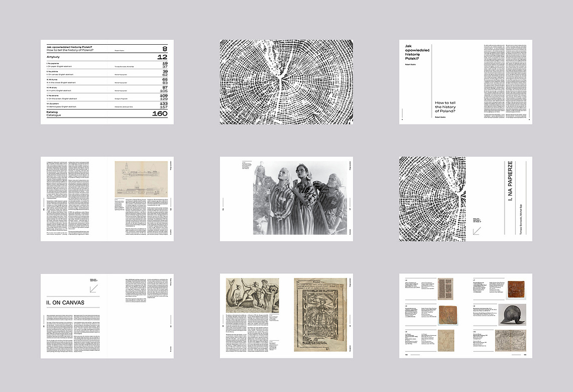Click the tree ring half-page on the 'NA PAPIERZE' spread

click(432, 199)
